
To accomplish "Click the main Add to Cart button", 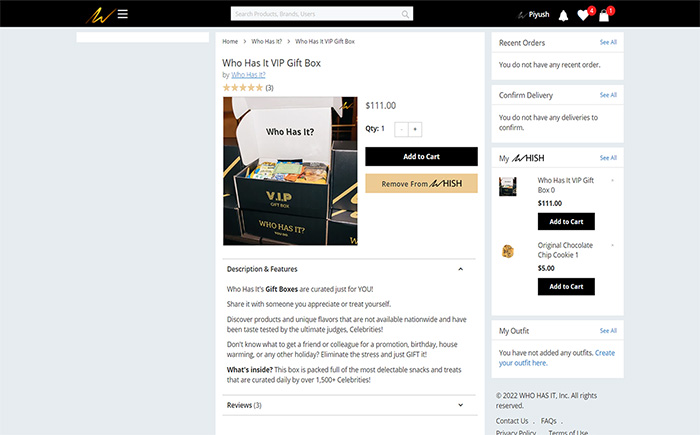I will pos(421,157).
